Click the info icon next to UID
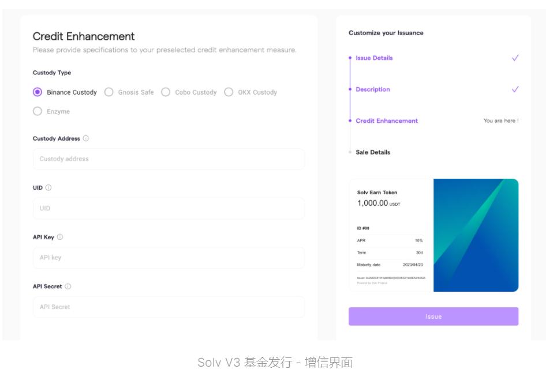Screen dimensions: 546x392 48,188
